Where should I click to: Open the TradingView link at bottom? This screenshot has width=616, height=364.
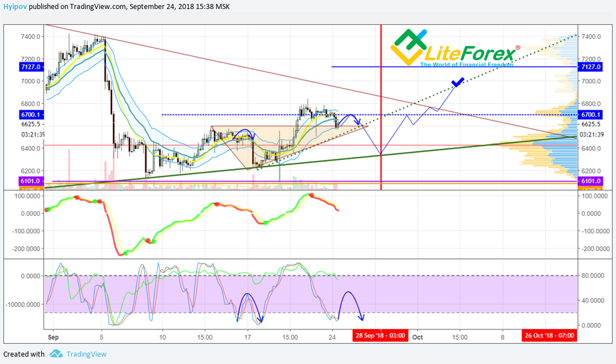tap(86, 354)
